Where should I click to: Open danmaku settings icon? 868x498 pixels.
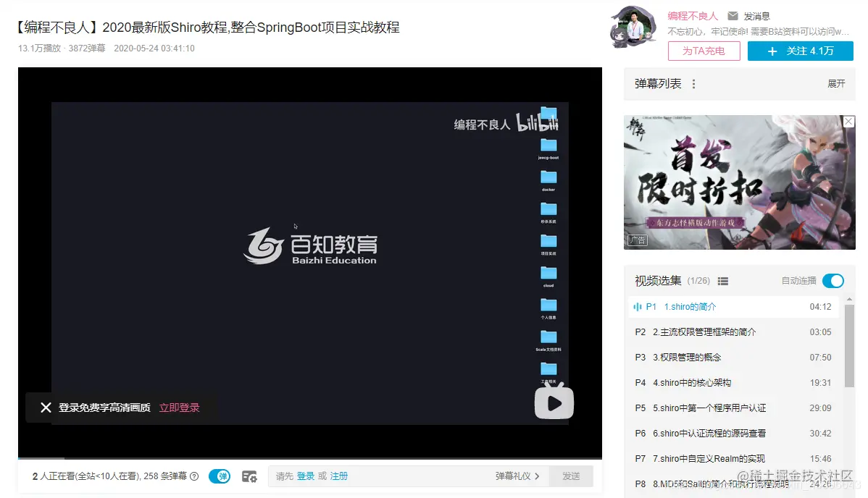click(x=250, y=476)
